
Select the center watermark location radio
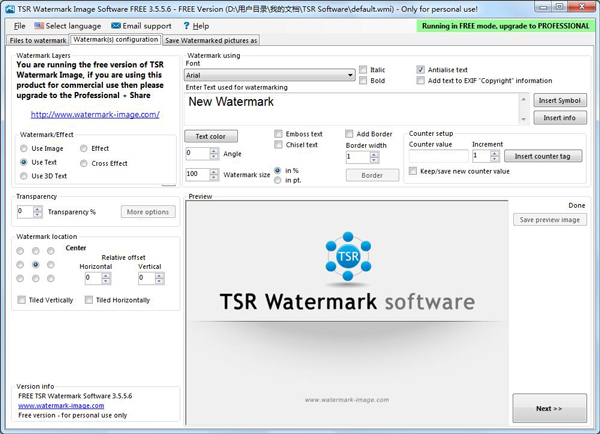36,264
